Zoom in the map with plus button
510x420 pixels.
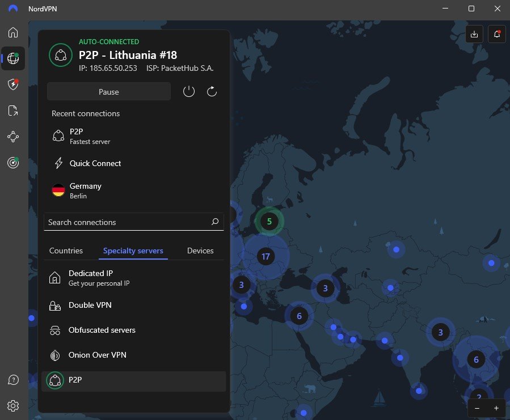click(496, 408)
